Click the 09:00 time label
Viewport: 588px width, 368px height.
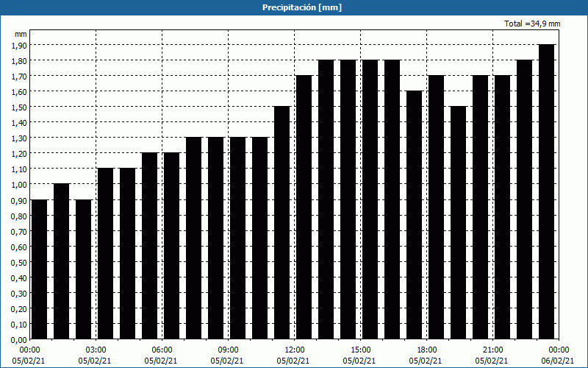[229, 350]
